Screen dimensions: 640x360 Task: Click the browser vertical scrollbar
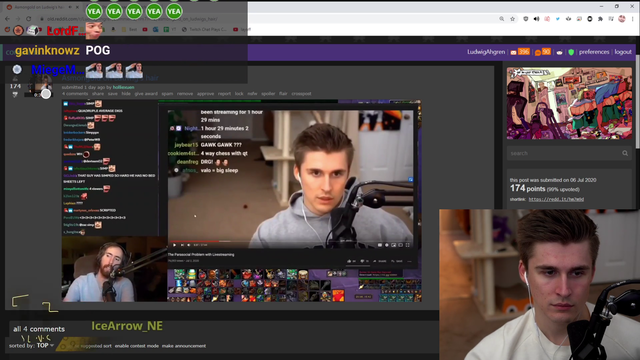click(638, 102)
